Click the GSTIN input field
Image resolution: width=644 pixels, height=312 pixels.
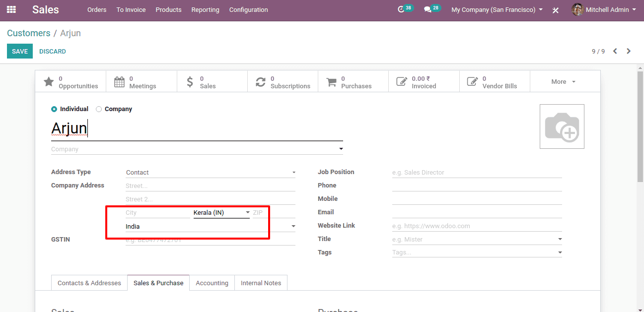coord(211,240)
